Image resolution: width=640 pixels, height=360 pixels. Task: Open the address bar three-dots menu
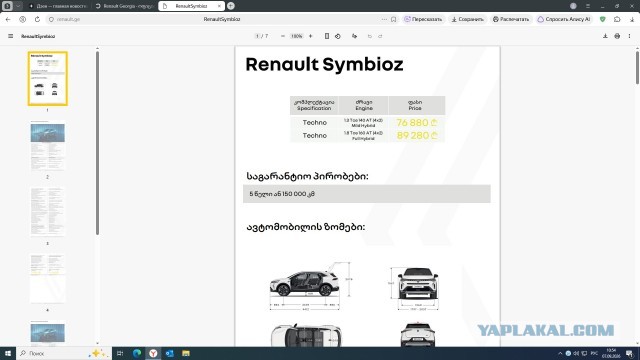point(384,19)
